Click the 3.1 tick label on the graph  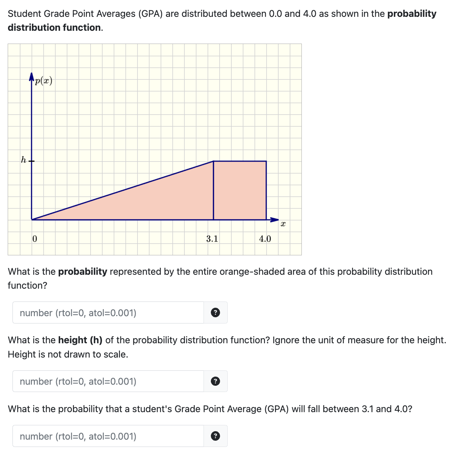[212, 239]
